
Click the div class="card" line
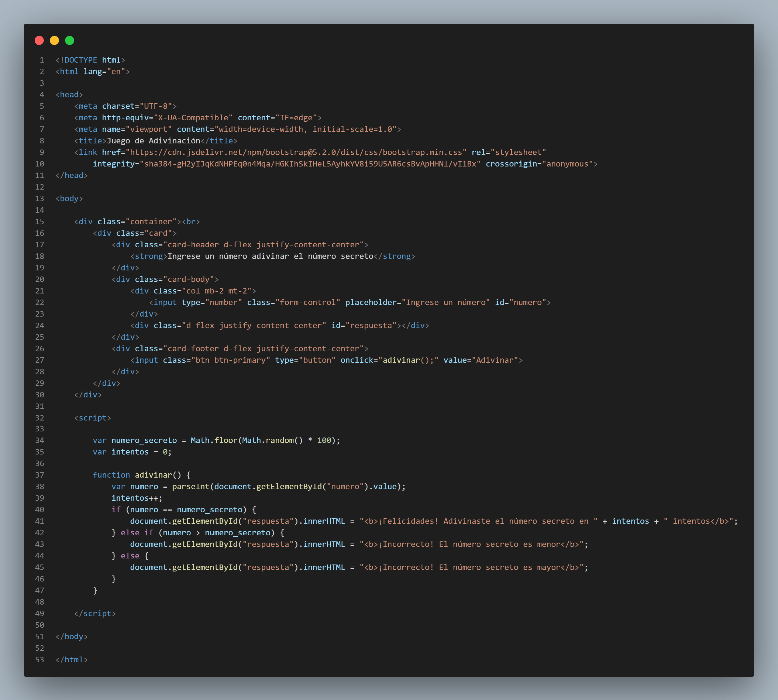135,233
